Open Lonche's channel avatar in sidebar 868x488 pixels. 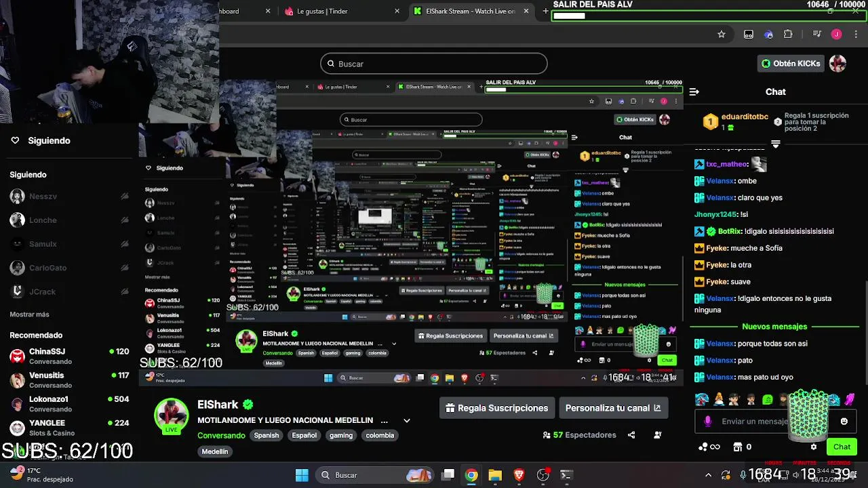tap(18, 220)
